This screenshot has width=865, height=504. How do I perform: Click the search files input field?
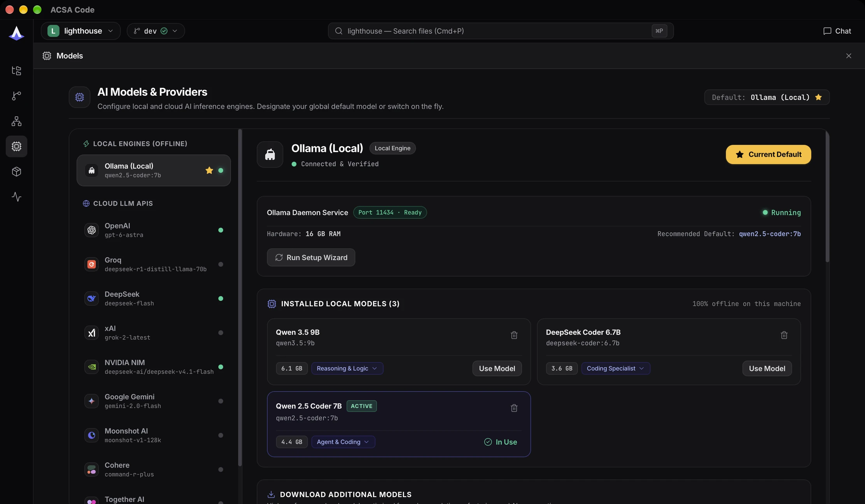501,31
